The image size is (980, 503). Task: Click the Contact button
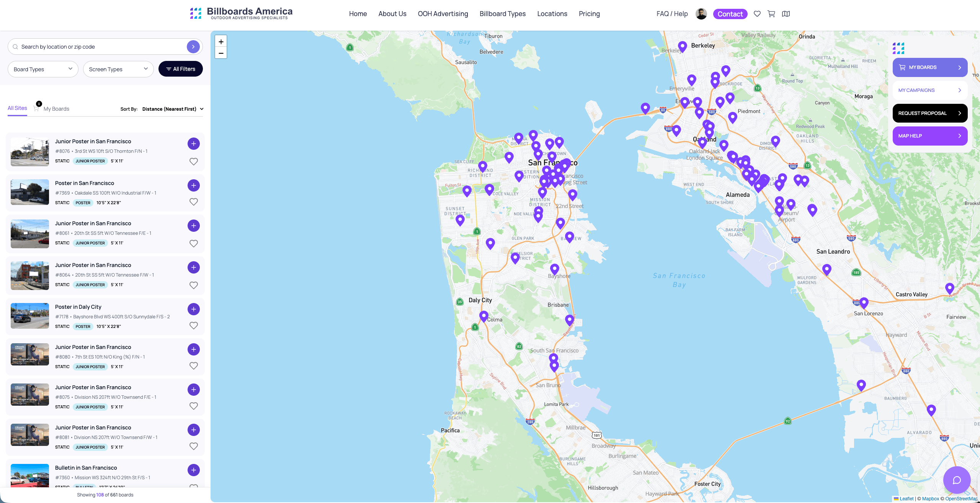(730, 14)
